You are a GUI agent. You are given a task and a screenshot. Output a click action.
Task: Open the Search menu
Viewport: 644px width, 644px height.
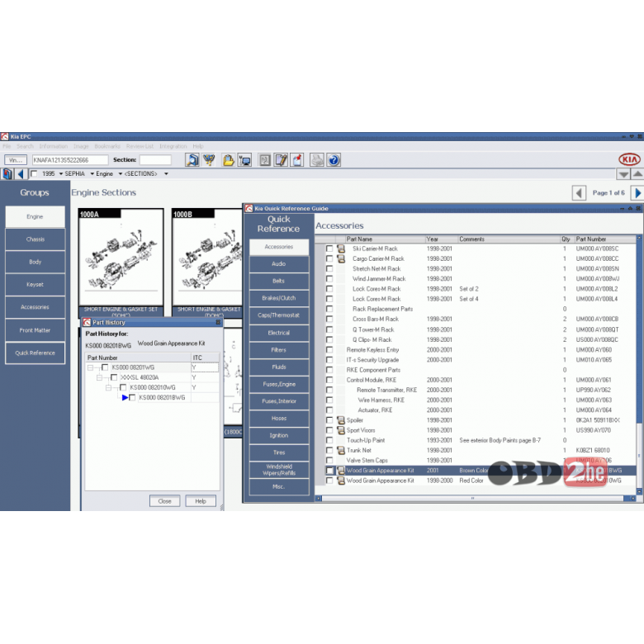coord(25,146)
